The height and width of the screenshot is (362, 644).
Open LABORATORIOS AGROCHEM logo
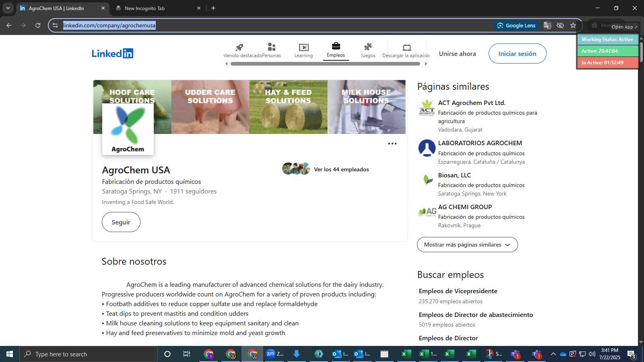point(427,148)
